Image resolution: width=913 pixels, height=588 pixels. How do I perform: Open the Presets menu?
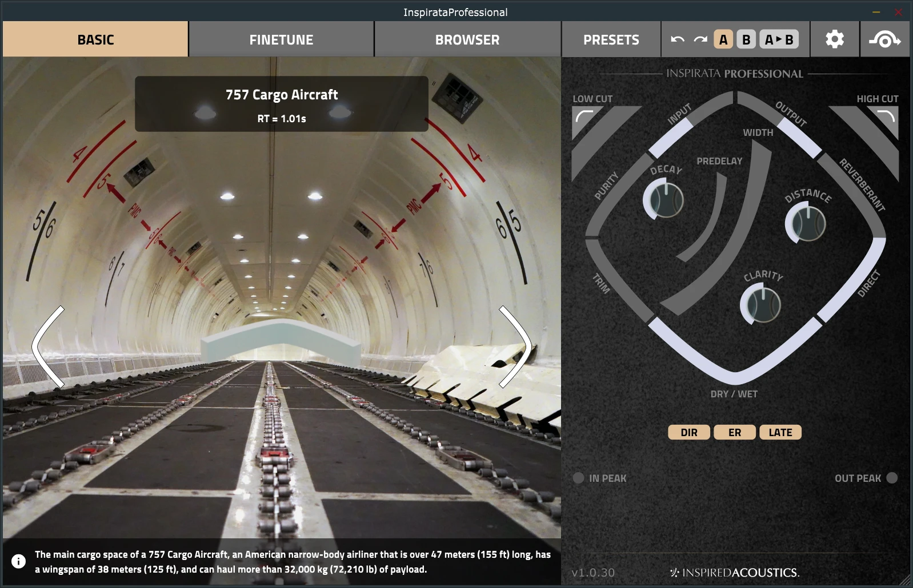[611, 39]
